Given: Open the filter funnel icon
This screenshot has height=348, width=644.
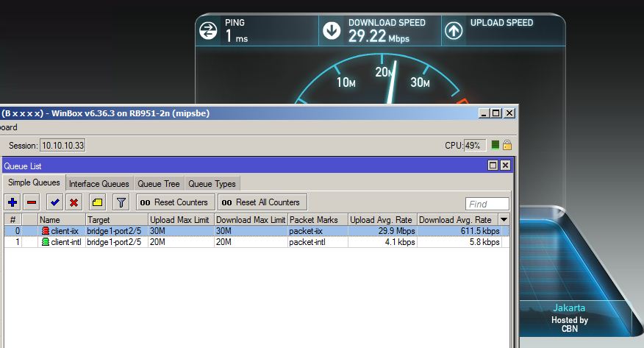Looking at the screenshot, I should pyautogui.click(x=121, y=202).
